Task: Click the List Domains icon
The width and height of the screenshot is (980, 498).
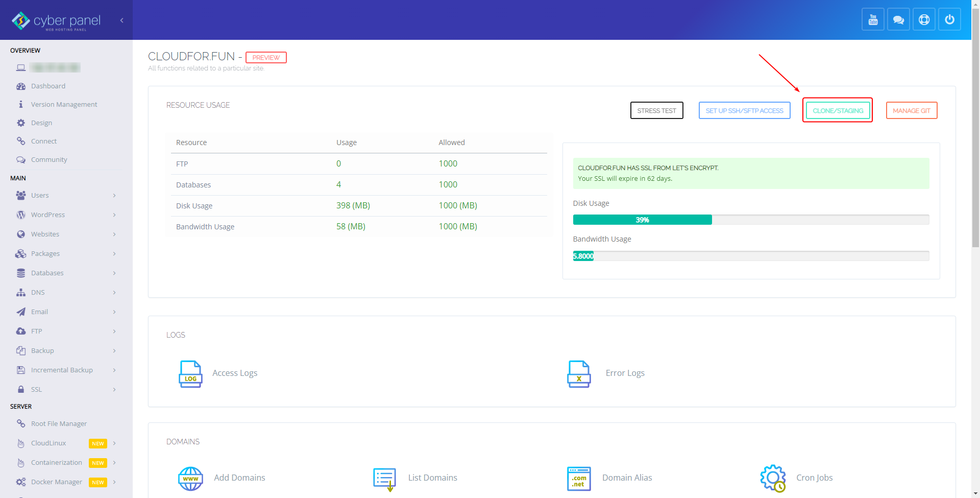Action: 385,479
